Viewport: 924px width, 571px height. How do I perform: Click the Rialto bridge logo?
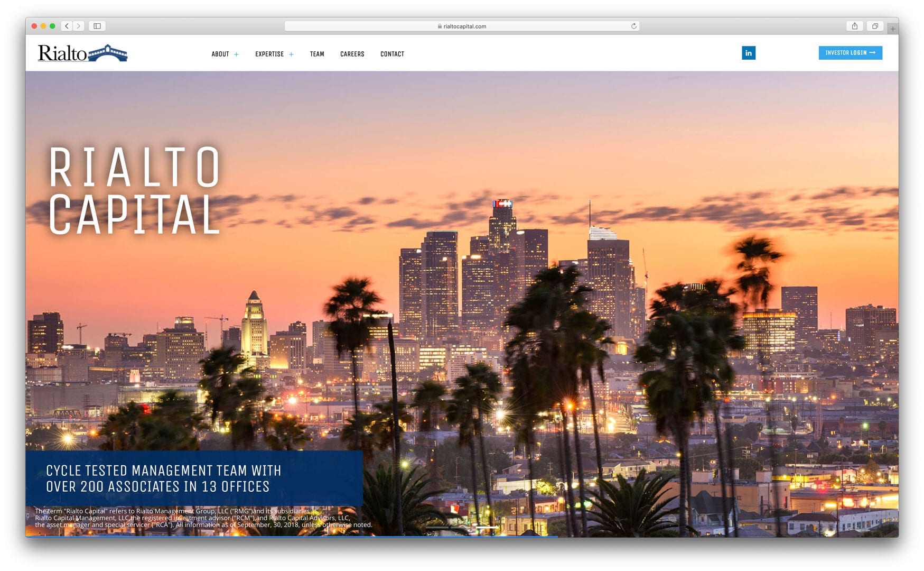coord(82,53)
